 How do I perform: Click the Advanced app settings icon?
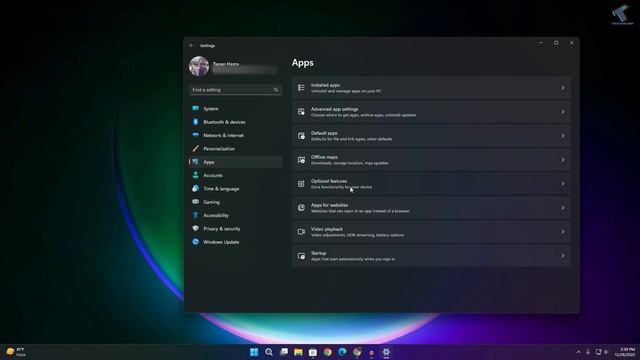point(301,112)
